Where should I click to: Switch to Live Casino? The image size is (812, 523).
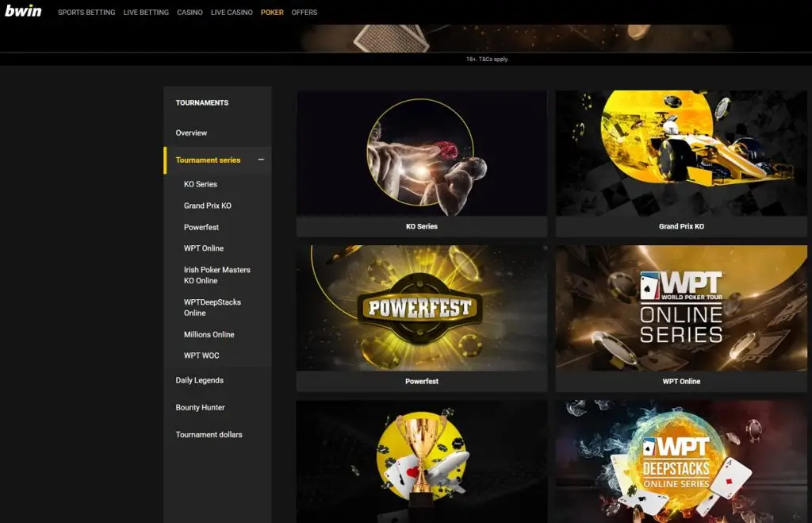[232, 13]
